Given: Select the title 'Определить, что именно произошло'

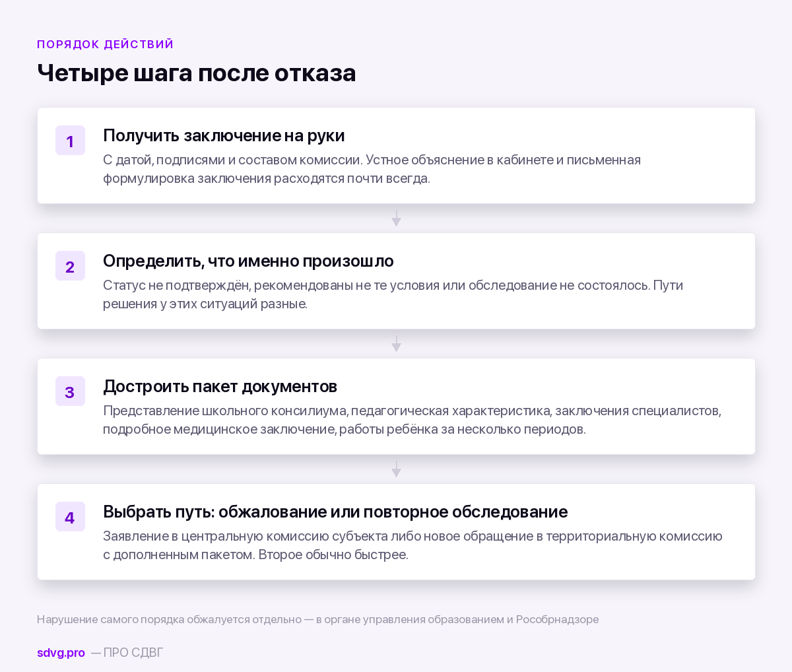Looking at the screenshot, I should click(248, 261).
